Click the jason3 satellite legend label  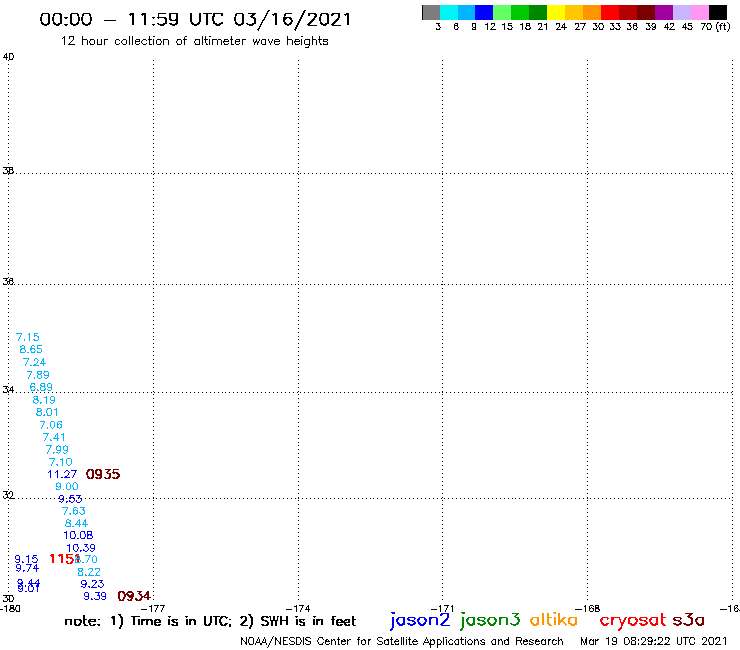[490, 620]
